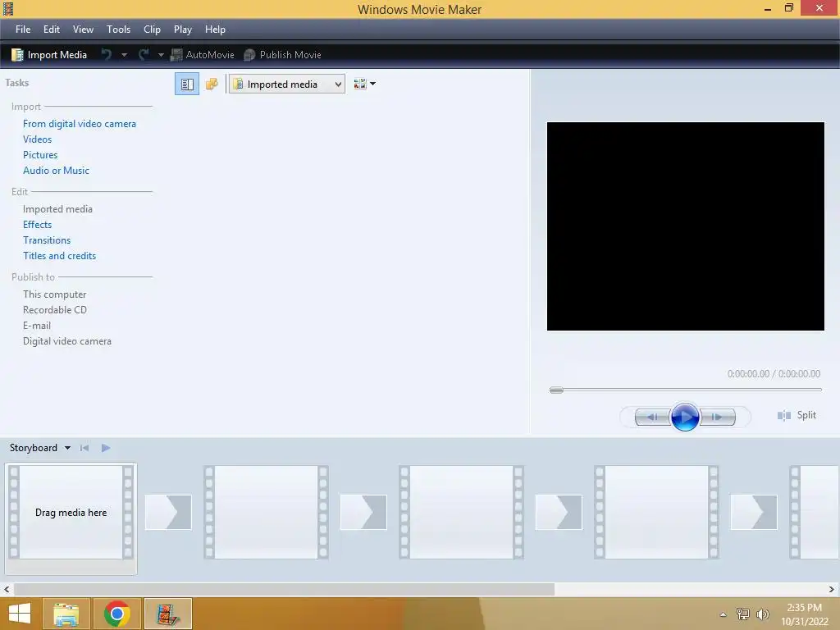The height and width of the screenshot is (630, 840).
Task: Publish to Digital video camera
Action: tap(67, 340)
